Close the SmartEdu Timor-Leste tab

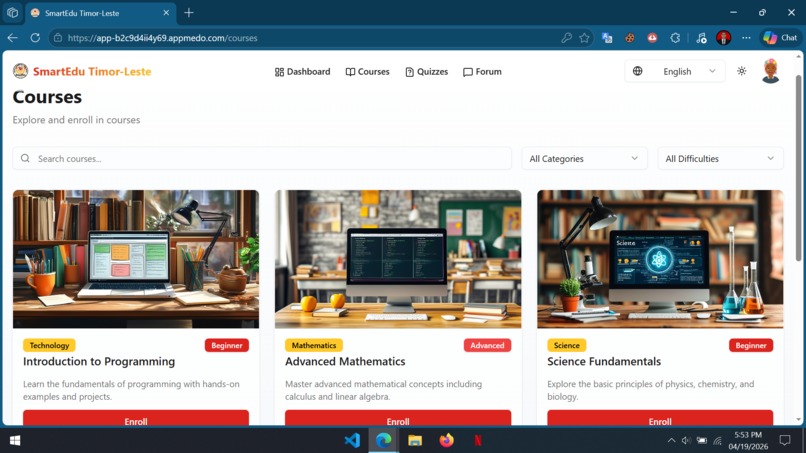(x=166, y=13)
